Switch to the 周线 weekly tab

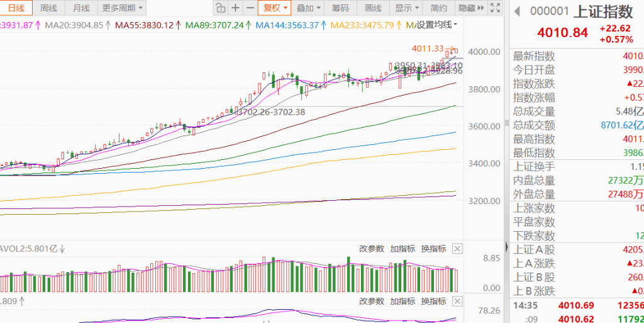coord(48,8)
